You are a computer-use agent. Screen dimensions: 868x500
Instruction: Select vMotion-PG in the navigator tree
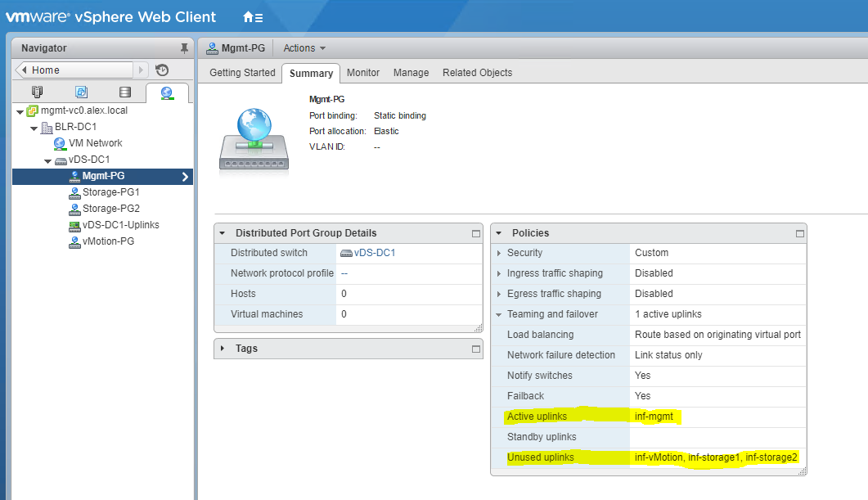108,241
